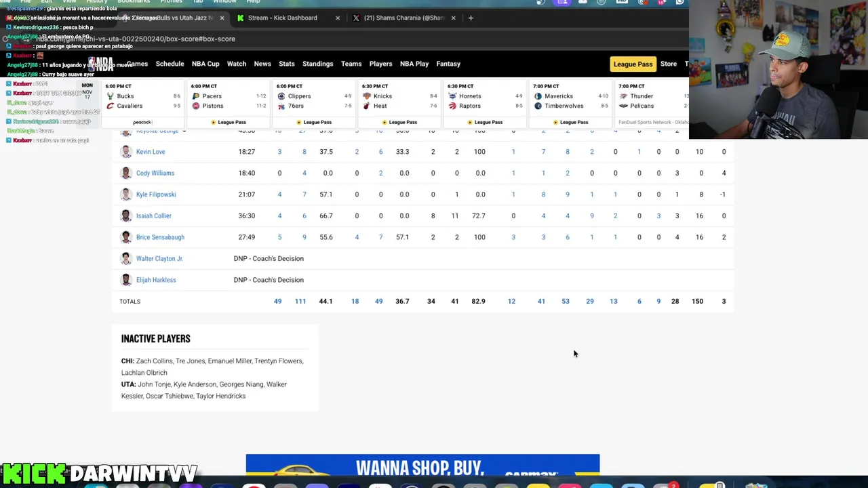Open the NBA Cup nav item

pos(205,64)
